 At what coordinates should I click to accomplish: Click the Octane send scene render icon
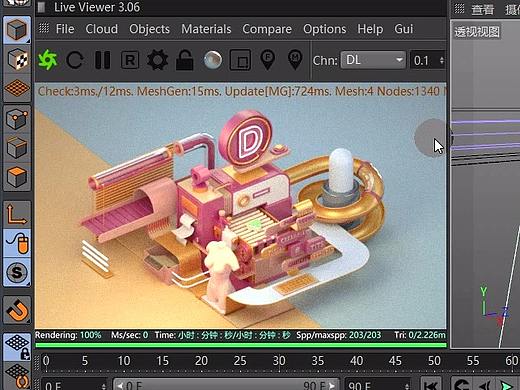tap(48, 60)
